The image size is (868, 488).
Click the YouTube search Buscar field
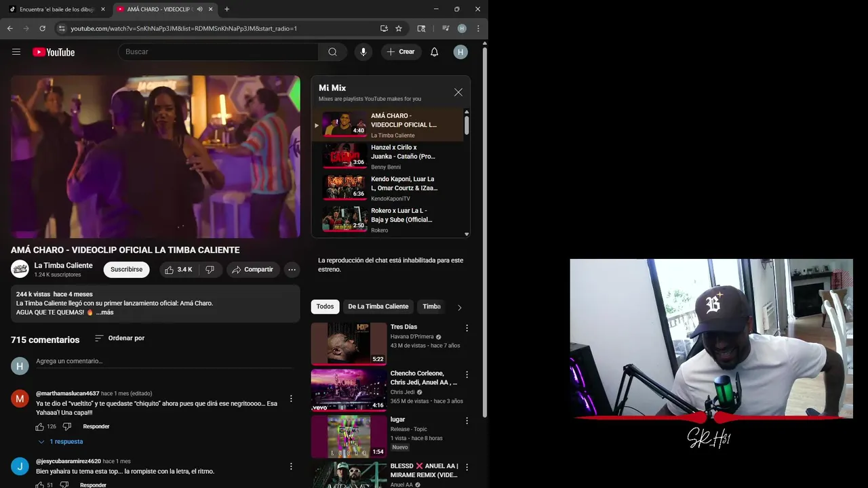218,52
